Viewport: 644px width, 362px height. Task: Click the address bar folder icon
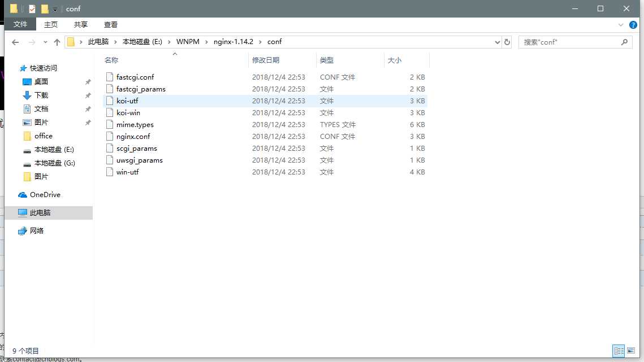[71, 42]
